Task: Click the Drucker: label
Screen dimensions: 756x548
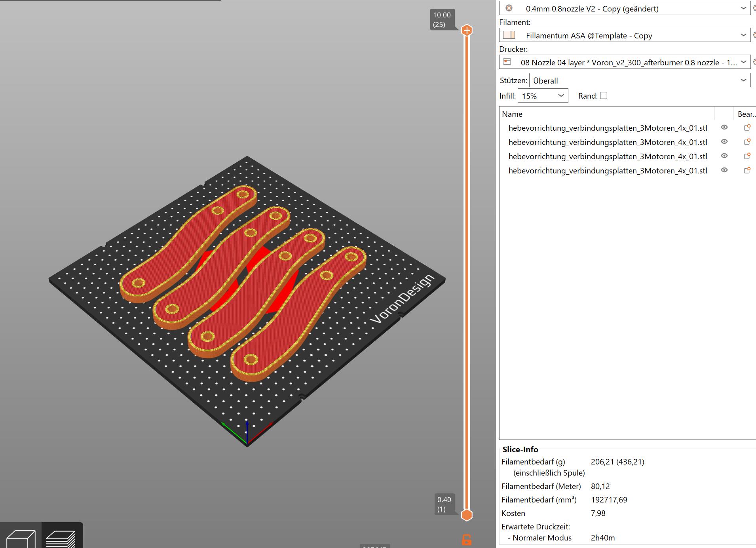Action: click(x=513, y=49)
